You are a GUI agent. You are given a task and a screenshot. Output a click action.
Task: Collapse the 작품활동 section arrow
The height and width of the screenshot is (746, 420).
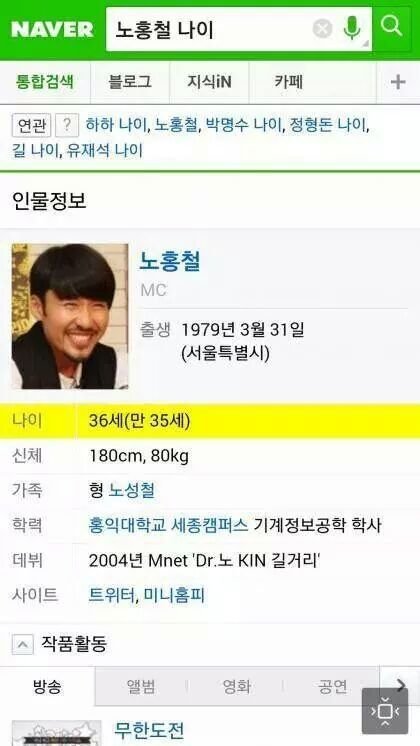coord(22,645)
